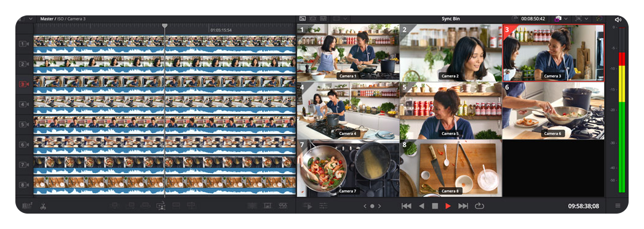Screen dimensions: 644x229
Task: Jump to next edit nav arrow
Action: click(380, 206)
